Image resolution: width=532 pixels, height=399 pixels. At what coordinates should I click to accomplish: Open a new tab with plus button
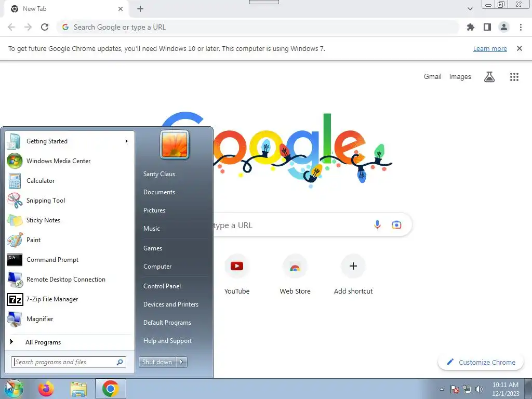pos(140,9)
